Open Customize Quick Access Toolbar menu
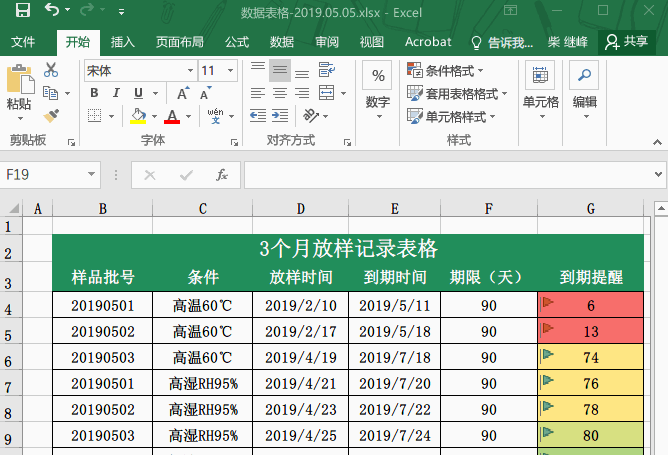This screenshot has width=668, height=455. click(x=121, y=12)
